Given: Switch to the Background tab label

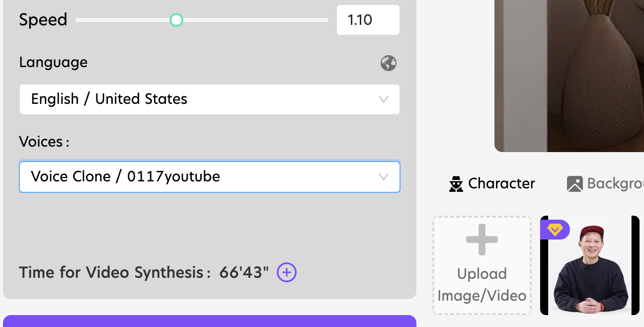Looking at the screenshot, I should [615, 183].
